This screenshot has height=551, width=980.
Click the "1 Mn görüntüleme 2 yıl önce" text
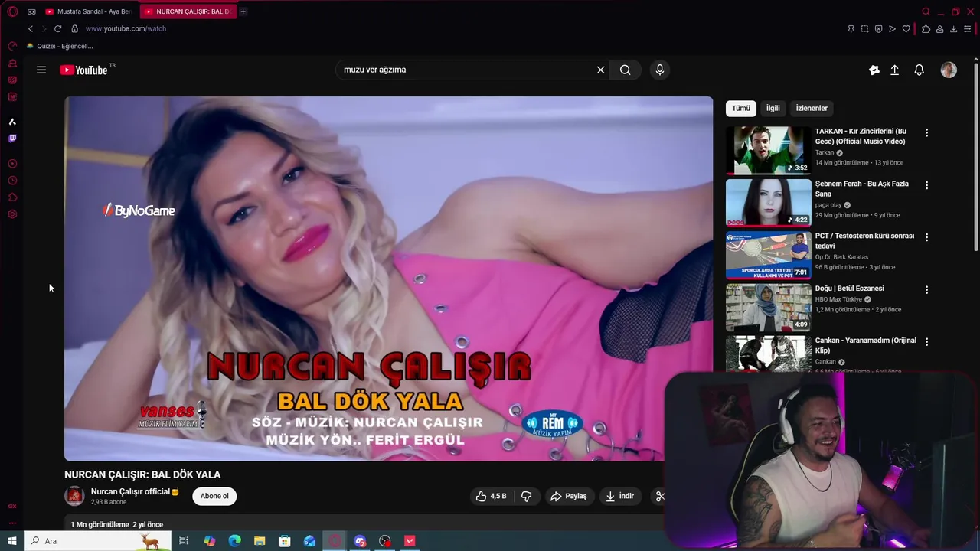[117, 524]
